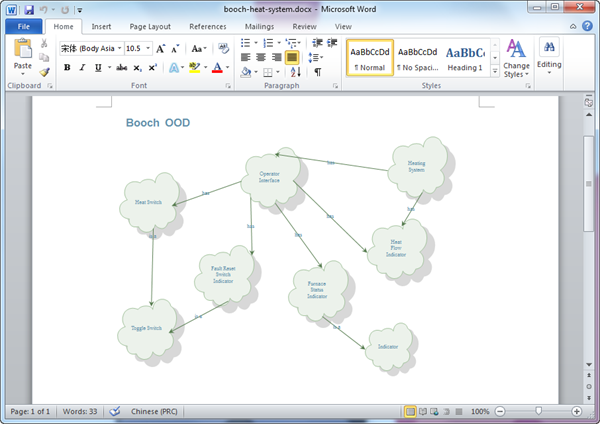
Task: Click 100% zoom level button
Action: (480, 411)
